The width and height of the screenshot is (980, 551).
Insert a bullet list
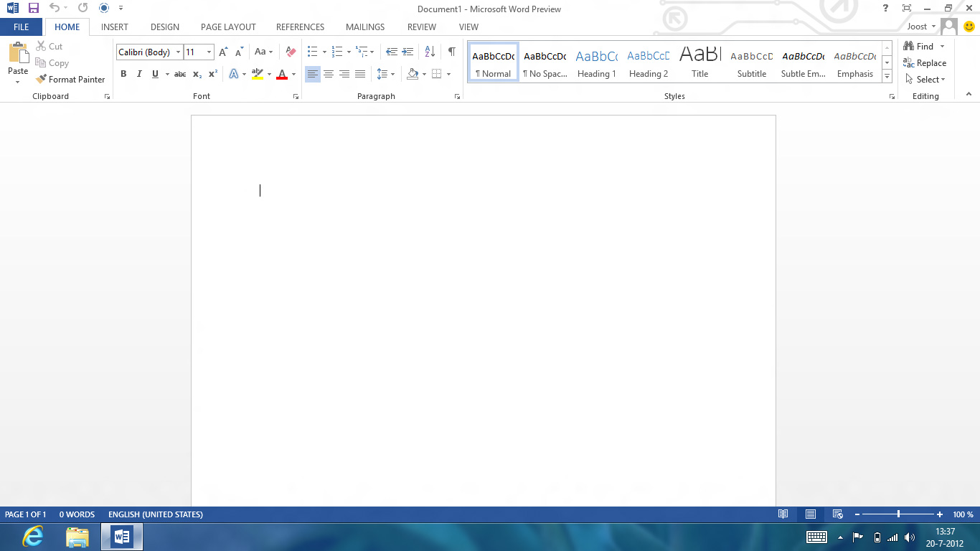[313, 52]
